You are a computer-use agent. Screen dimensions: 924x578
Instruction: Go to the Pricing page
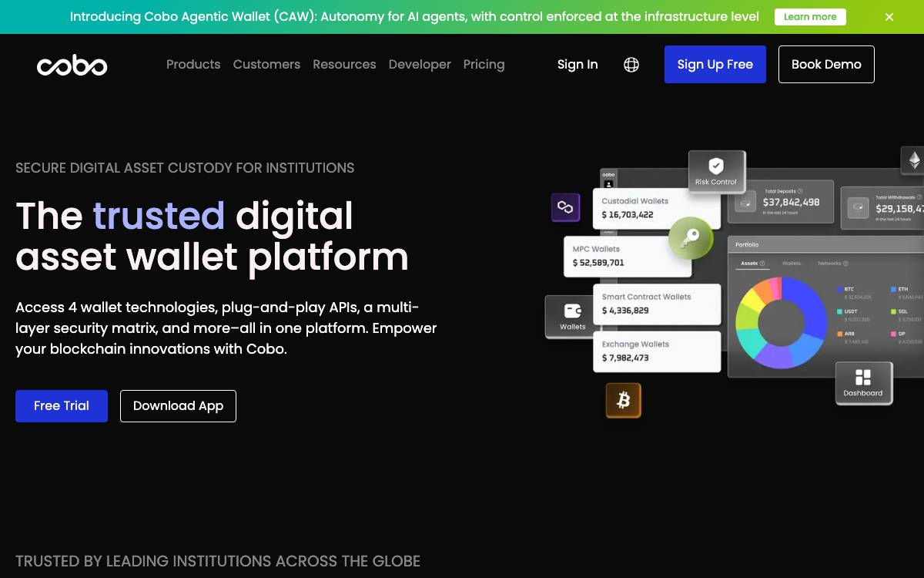pos(484,65)
